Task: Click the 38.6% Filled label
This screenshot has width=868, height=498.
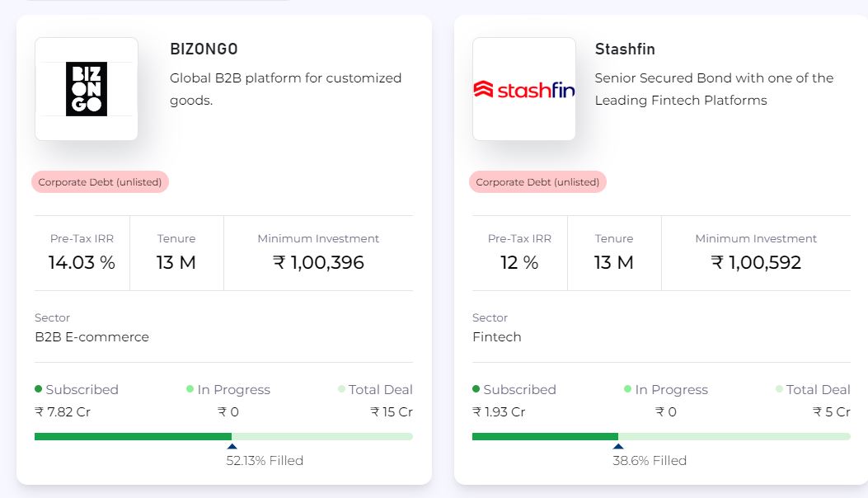Action: pyautogui.click(x=650, y=461)
